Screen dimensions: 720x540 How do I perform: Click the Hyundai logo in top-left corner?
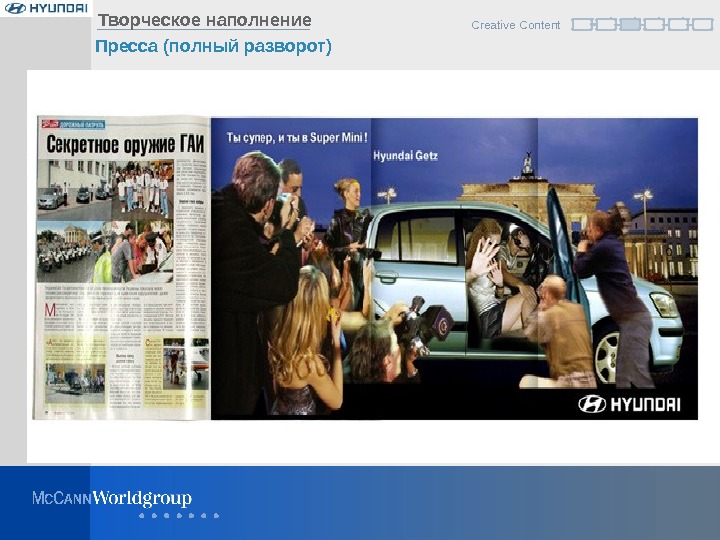[45, 8]
